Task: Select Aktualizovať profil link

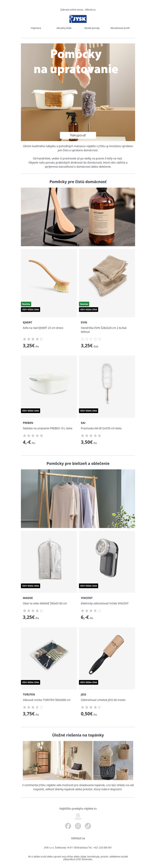Action: [x=120, y=28]
